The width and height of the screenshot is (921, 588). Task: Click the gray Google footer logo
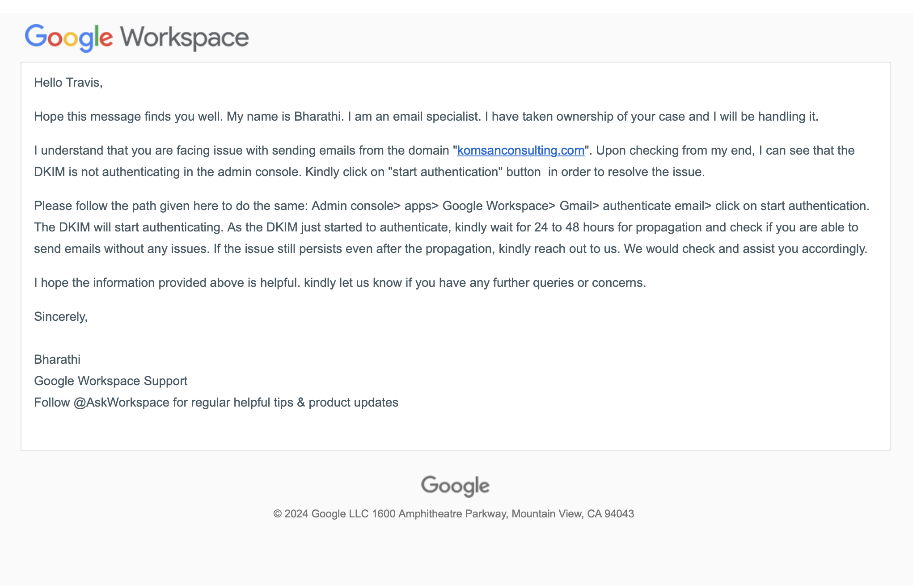[455, 486]
